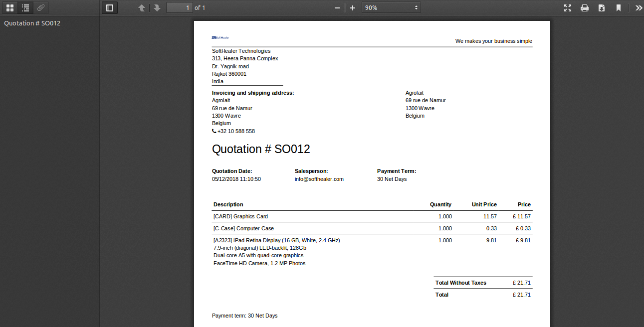Click the [CARD] Graphics Card row
The image size is (644, 327).
point(372,216)
